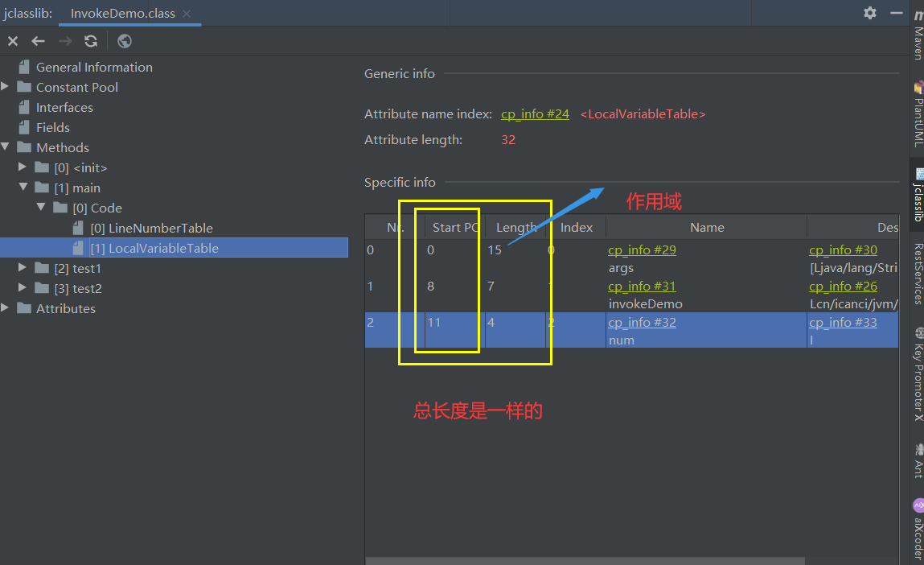Select the num variable name text
The image size is (924, 565).
(x=621, y=340)
